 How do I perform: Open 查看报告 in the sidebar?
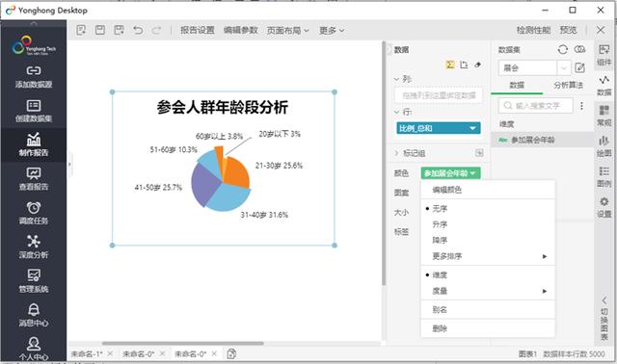[x=34, y=179]
